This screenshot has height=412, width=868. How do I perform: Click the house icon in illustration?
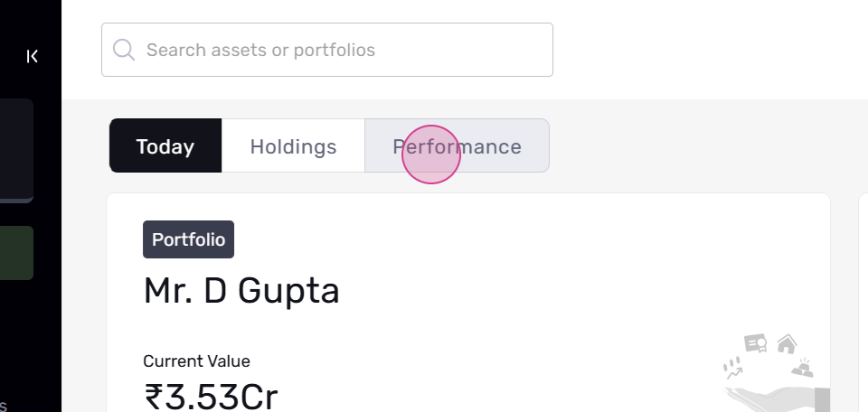787,344
